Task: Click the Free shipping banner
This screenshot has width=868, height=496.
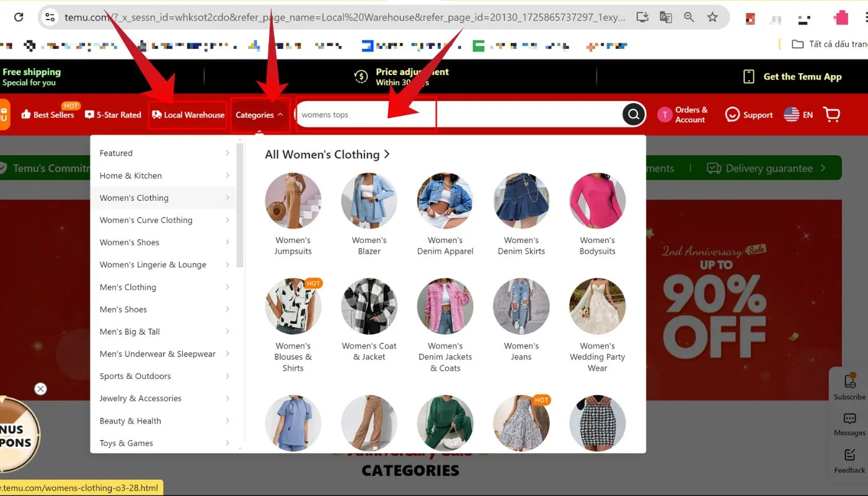Action: pyautogui.click(x=31, y=77)
